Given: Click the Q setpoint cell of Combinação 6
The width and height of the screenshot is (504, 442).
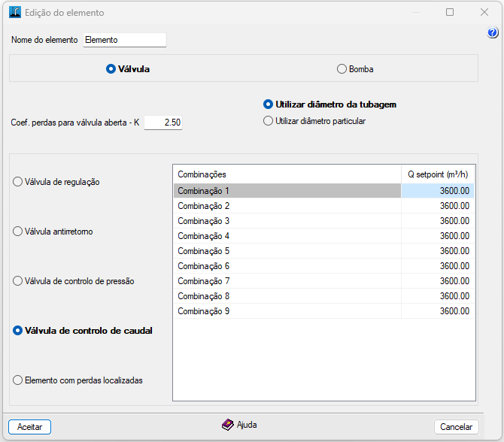Looking at the screenshot, I should 438,266.
